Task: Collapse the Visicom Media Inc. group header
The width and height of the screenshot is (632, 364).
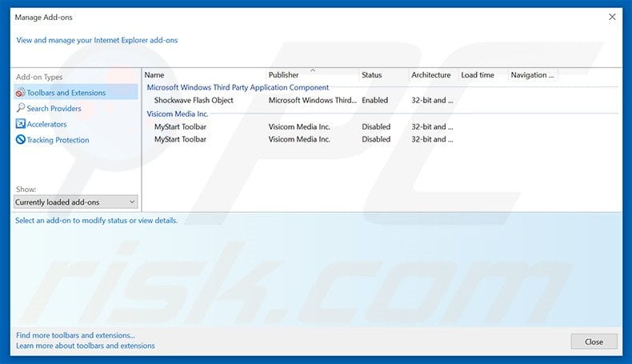Action: pos(177,114)
